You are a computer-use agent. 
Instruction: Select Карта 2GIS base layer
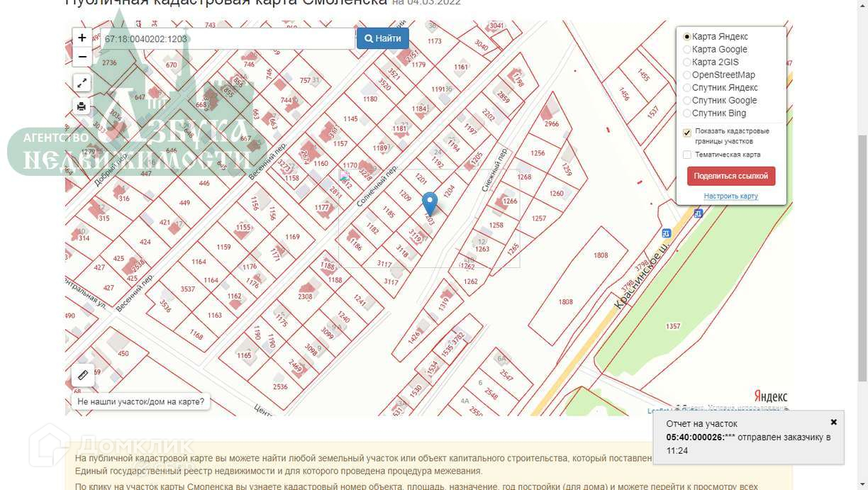tap(711, 62)
